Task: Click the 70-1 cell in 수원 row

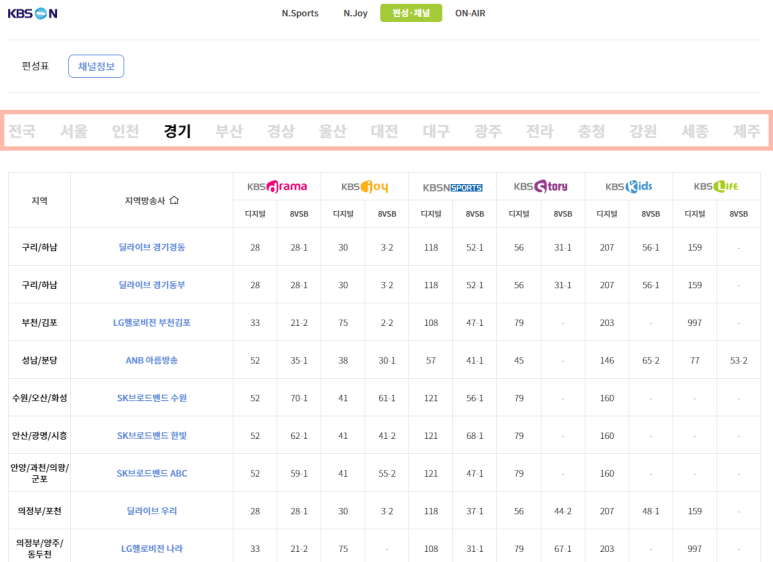Action: 299,398
